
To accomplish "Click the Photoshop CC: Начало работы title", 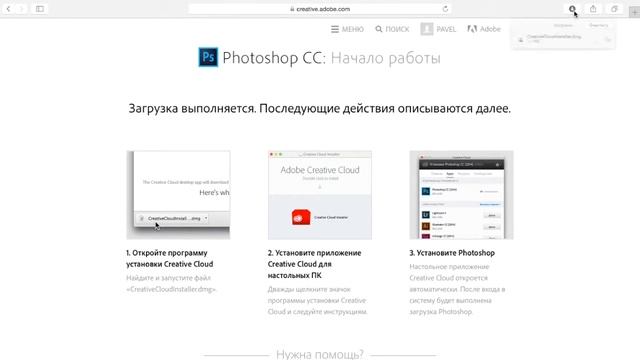I will point(331,58).
